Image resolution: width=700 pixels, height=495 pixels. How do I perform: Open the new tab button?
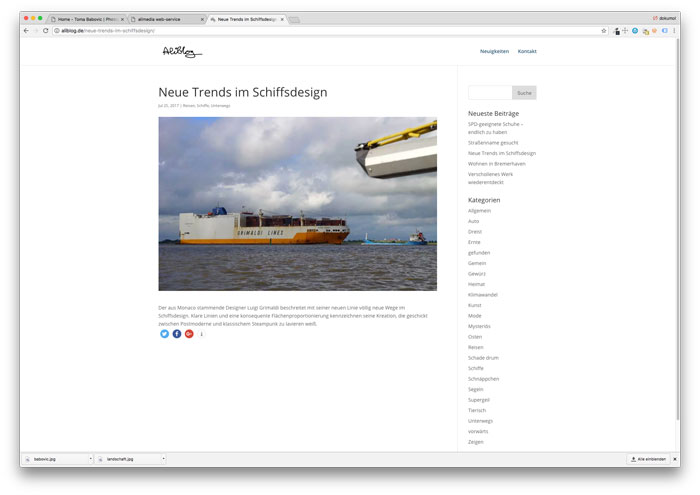coord(294,20)
